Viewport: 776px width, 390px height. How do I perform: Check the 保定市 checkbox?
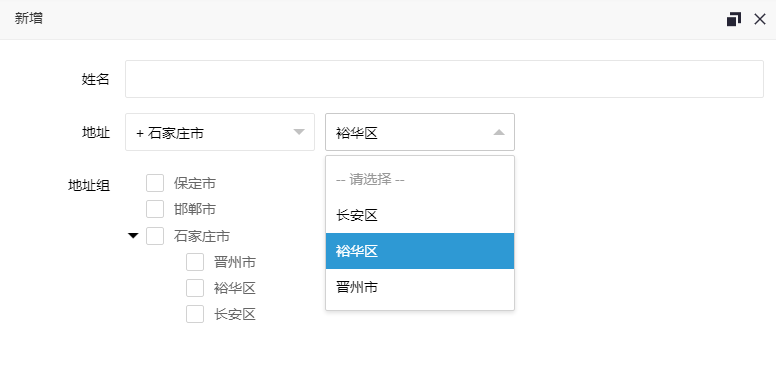coord(155,183)
